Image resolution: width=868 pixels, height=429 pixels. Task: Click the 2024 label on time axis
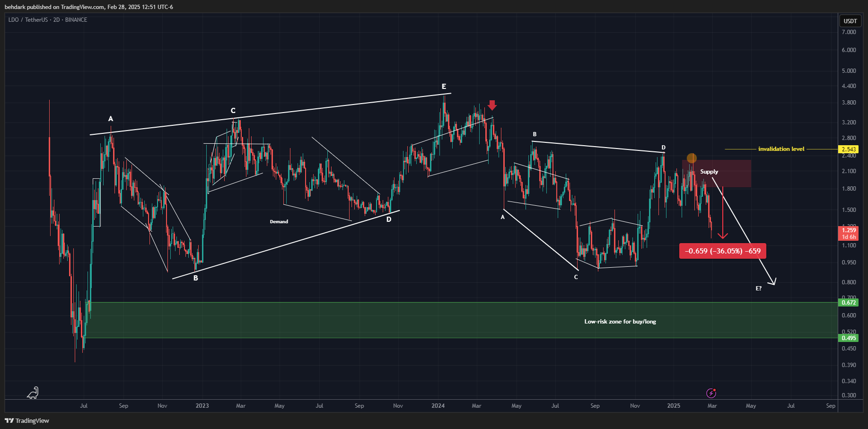point(438,406)
